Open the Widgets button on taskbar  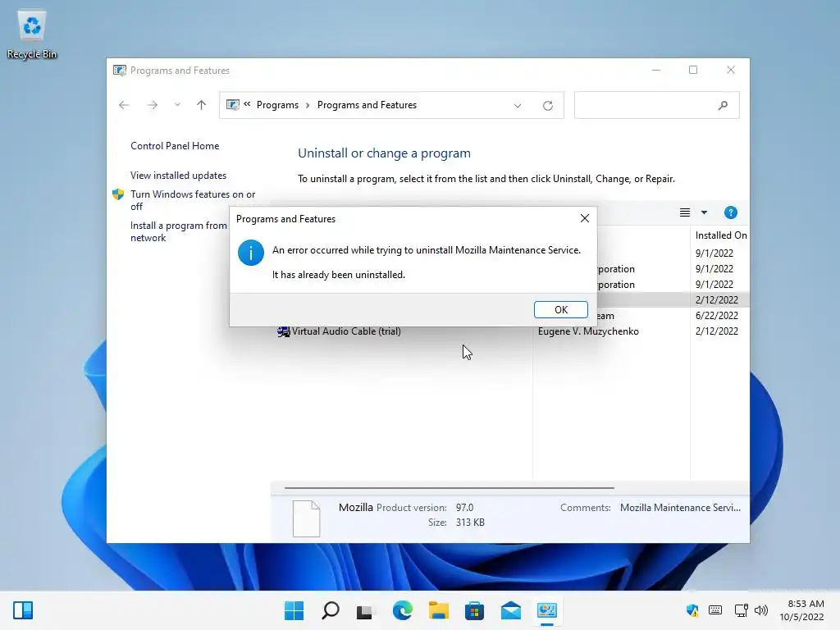[x=23, y=610]
